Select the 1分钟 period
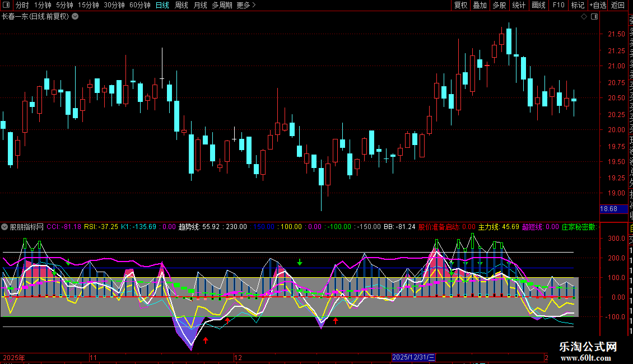This screenshot has height=364, width=633. 43,5
